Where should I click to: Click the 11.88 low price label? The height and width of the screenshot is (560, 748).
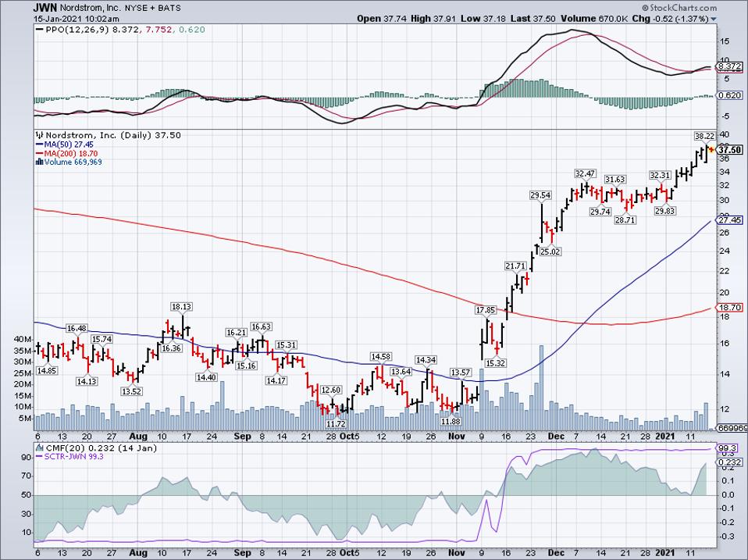coord(451,422)
